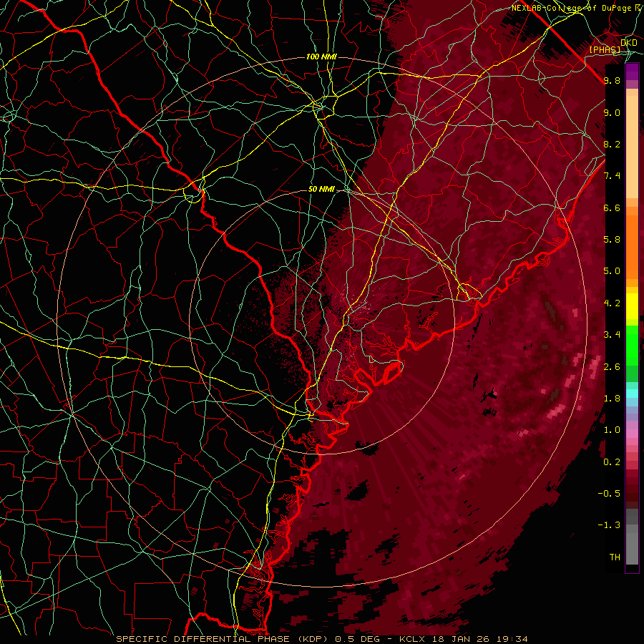Pick the yellow color band in legend
Screen dimensions: 644x644
[632, 306]
